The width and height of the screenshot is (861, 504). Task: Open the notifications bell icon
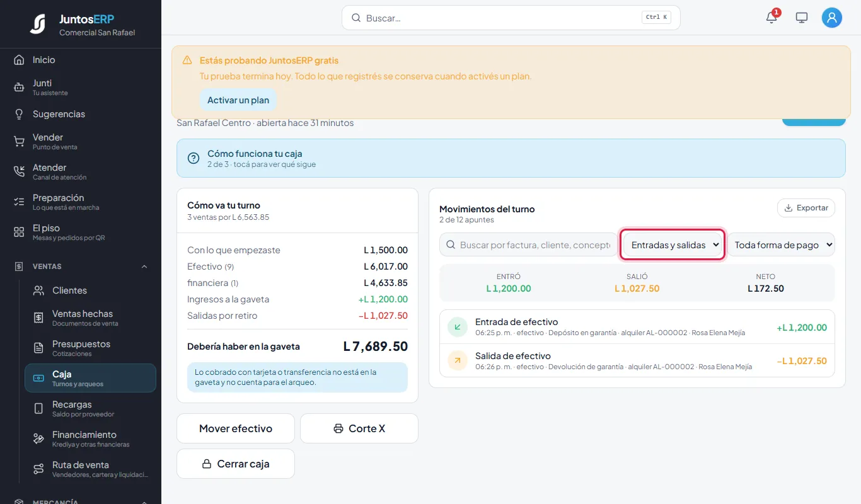[771, 18]
